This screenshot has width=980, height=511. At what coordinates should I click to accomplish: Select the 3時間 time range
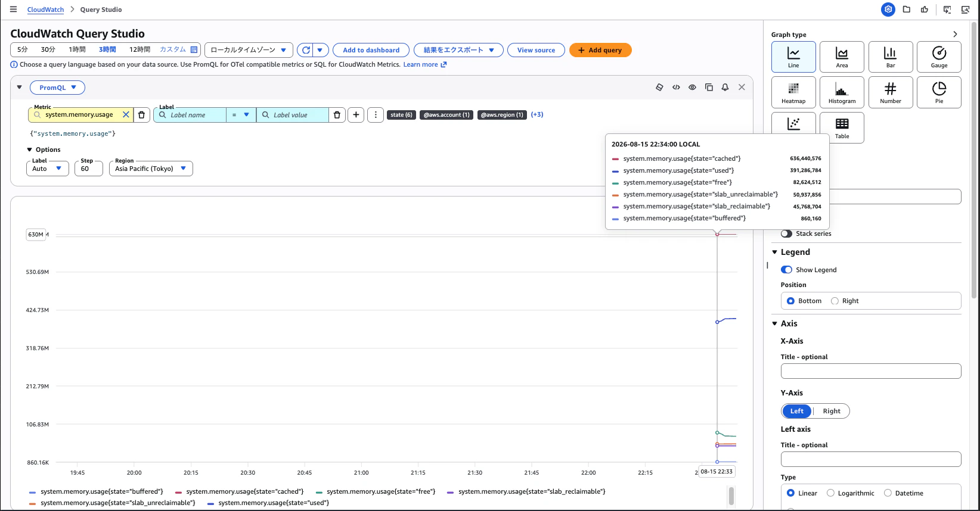coord(107,49)
